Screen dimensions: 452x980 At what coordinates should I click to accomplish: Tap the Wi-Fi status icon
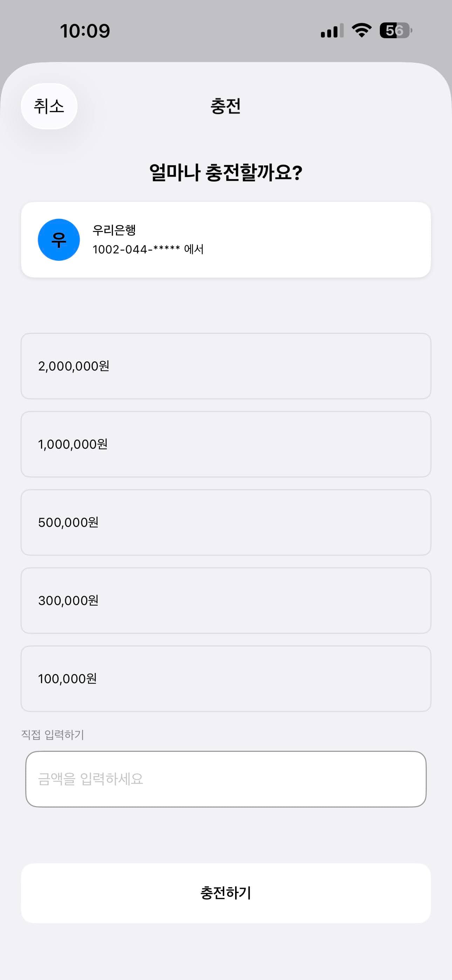[x=362, y=30]
